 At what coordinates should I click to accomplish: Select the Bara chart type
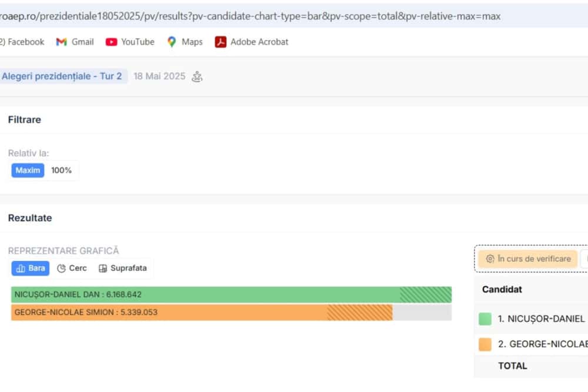click(31, 268)
